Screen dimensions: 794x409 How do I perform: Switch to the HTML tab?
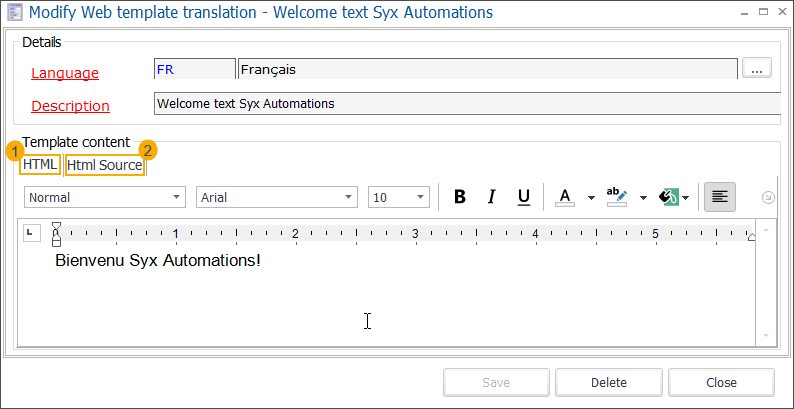[x=40, y=165]
